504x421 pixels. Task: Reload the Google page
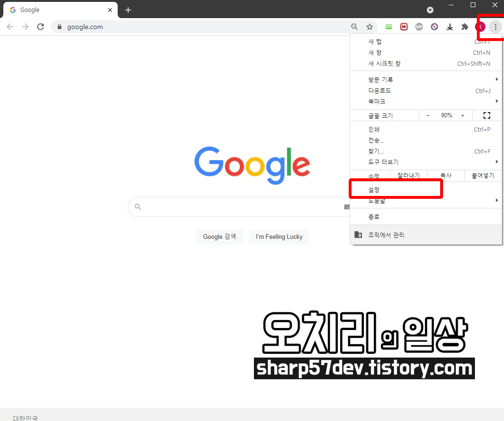[40, 27]
